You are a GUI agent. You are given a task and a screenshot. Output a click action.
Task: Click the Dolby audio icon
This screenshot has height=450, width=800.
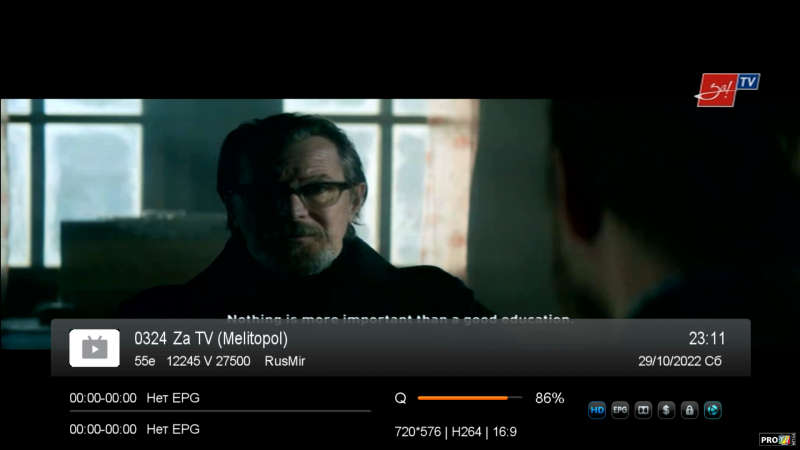[x=643, y=410]
